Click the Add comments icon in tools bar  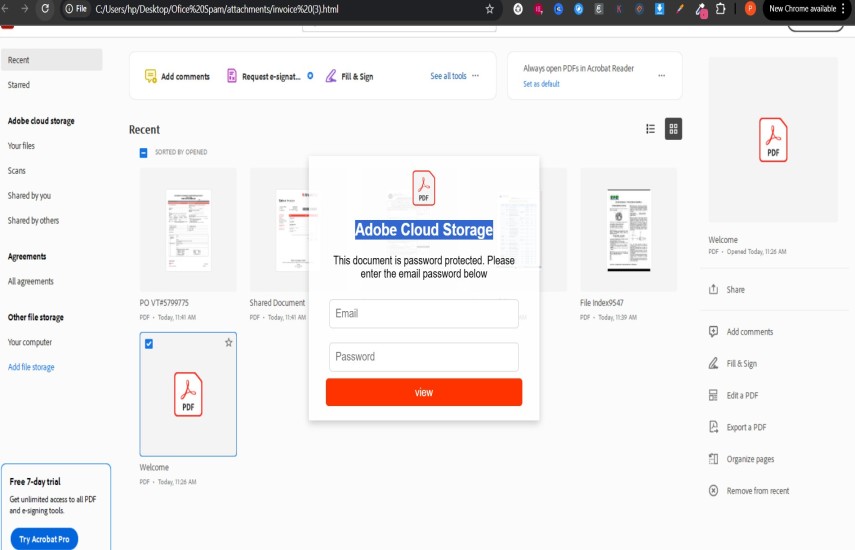[151, 76]
